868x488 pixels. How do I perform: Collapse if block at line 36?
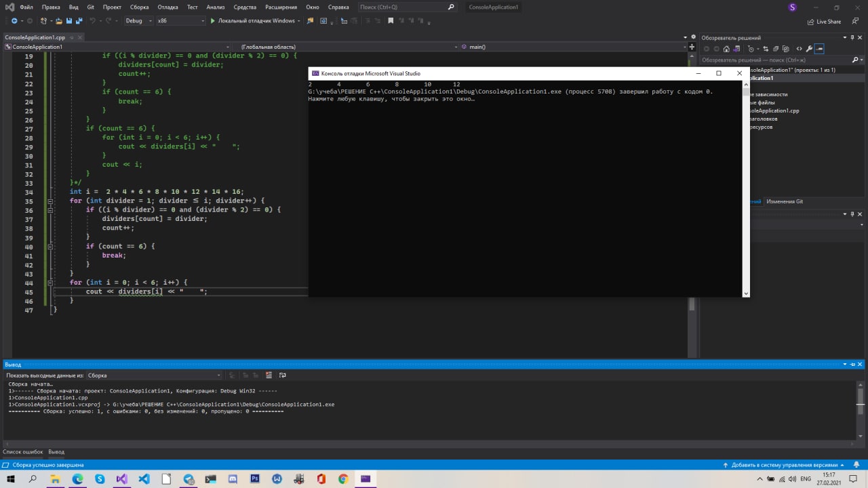51,210
